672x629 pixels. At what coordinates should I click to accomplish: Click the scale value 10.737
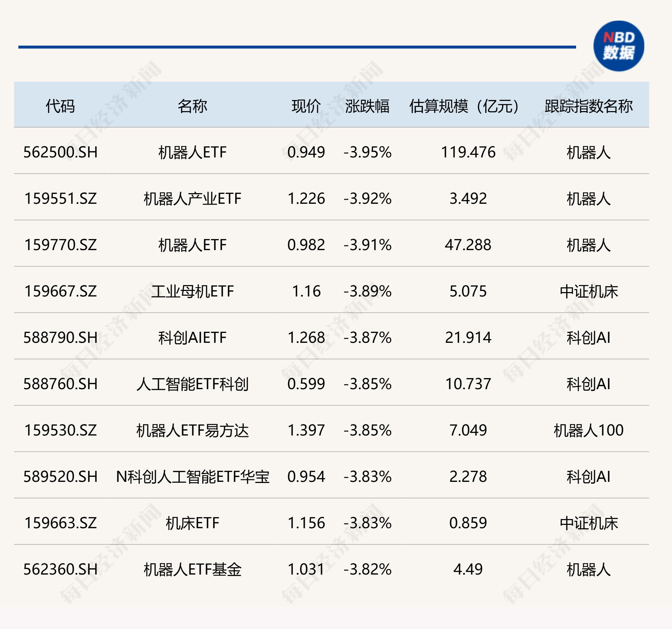tap(468, 384)
